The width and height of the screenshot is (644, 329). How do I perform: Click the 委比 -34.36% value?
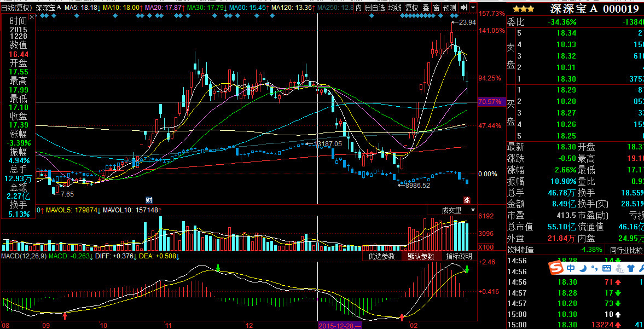(x=561, y=22)
